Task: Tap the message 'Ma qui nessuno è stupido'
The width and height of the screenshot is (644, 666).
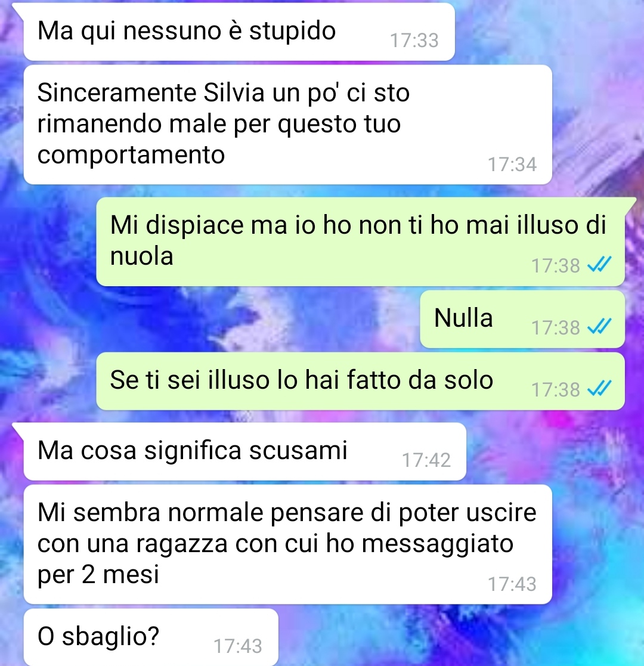Action: (239, 32)
